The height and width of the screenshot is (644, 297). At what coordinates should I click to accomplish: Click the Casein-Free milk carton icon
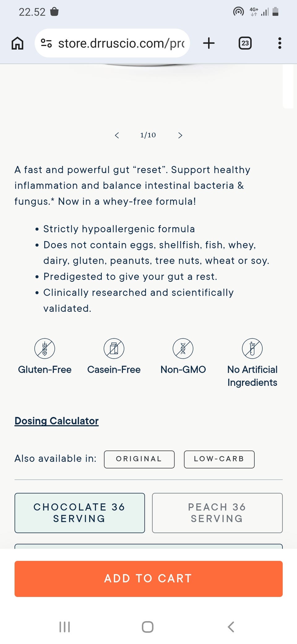(114, 348)
